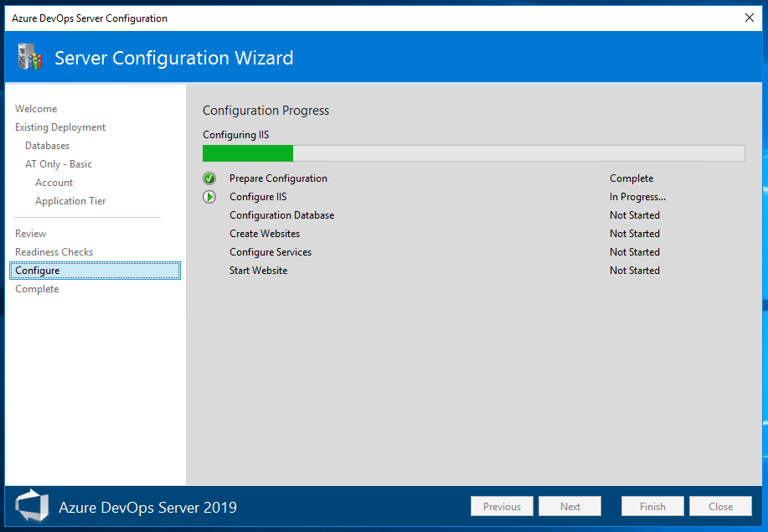Click the Configuration Progress heading
This screenshot has width=768, height=532.
pyautogui.click(x=266, y=111)
